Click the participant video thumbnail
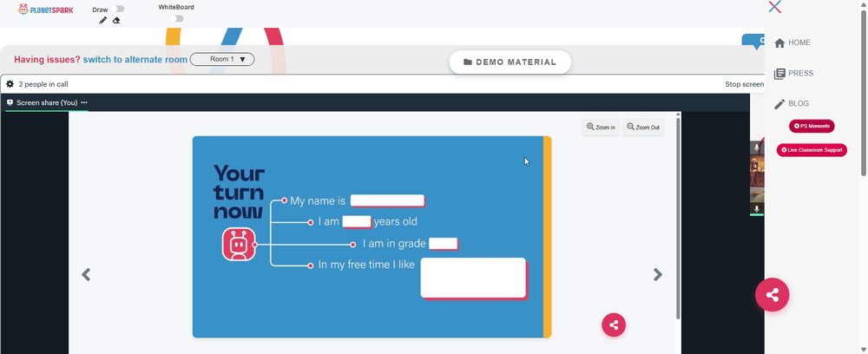Viewport: 868px width, 354px height. [x=757, y=179]
